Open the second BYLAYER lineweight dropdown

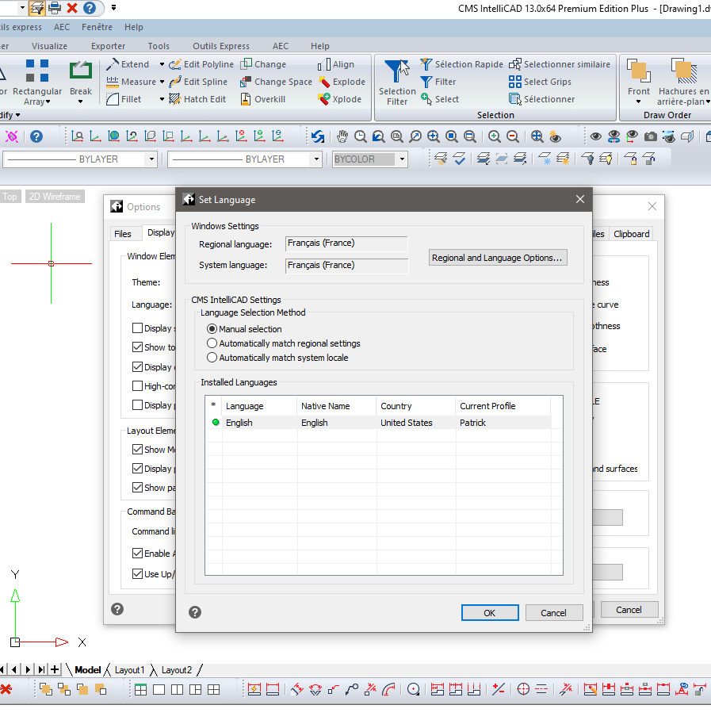[316, 159]
